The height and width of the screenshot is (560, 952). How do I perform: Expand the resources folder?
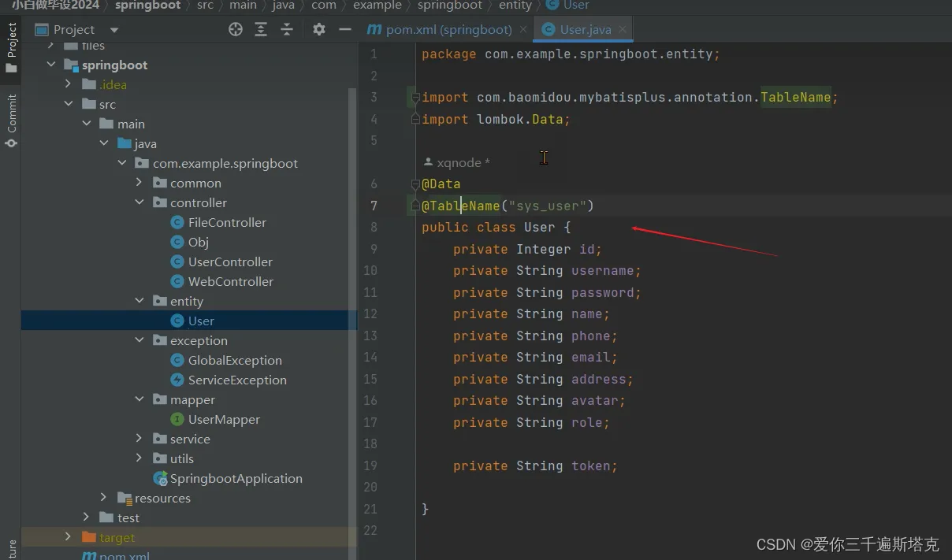pos(103,498)
